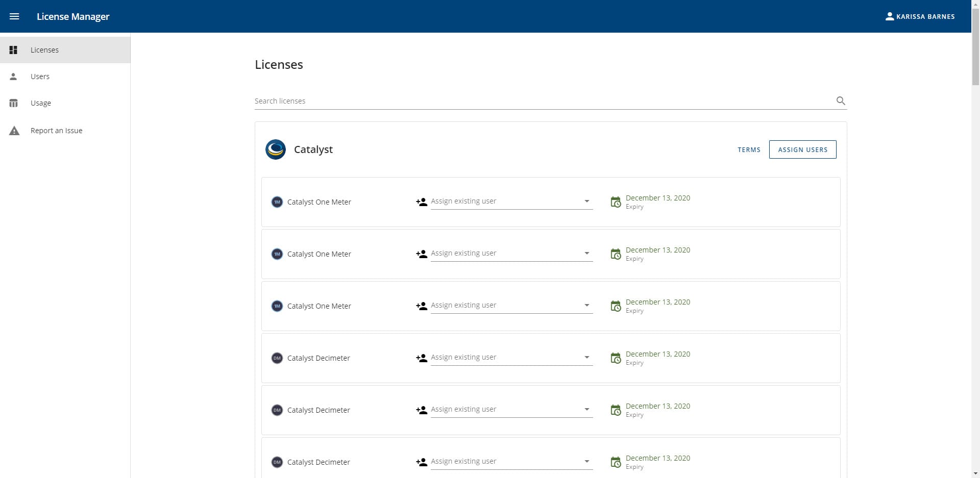
Task: Go to Licenses in the sidebar
Action: click(x=65, y=50)
